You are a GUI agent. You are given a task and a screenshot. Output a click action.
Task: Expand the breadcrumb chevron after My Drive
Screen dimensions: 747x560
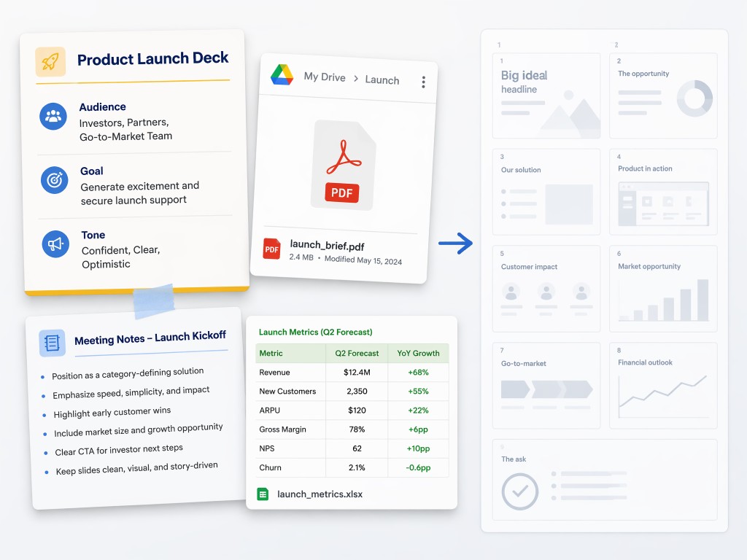tap(356, 78)
